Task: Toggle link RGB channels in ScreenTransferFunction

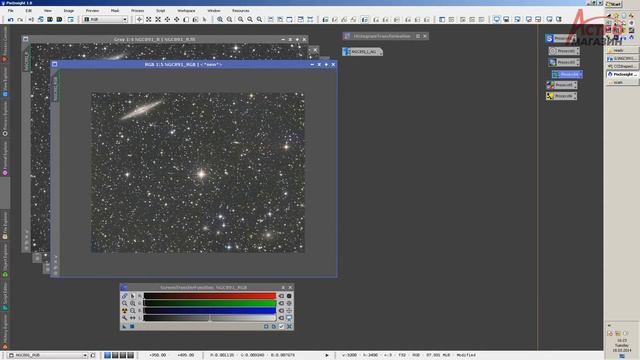Action: [124, 296]
